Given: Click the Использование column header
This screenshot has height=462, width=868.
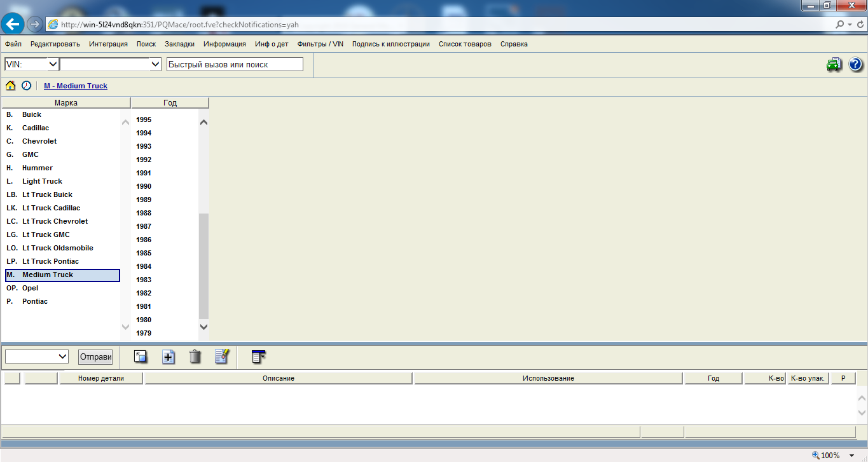Looking at the screenshot, I should pyautogui.click(x=548, y=378).
